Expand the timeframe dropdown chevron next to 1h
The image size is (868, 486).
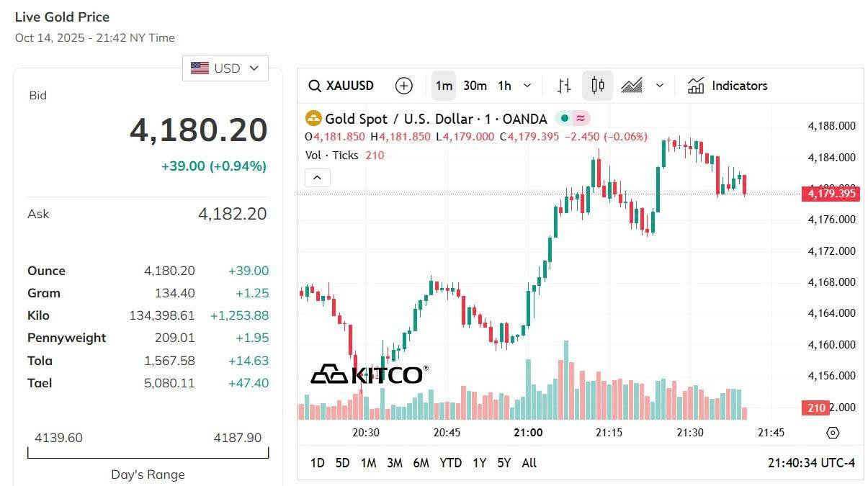(x=527, y=86)
